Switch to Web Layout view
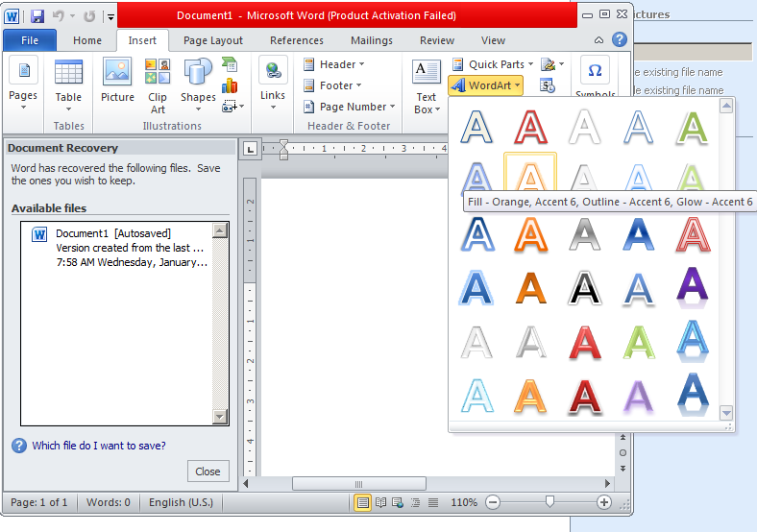757x532 pixels. click(x=398, y=502)
